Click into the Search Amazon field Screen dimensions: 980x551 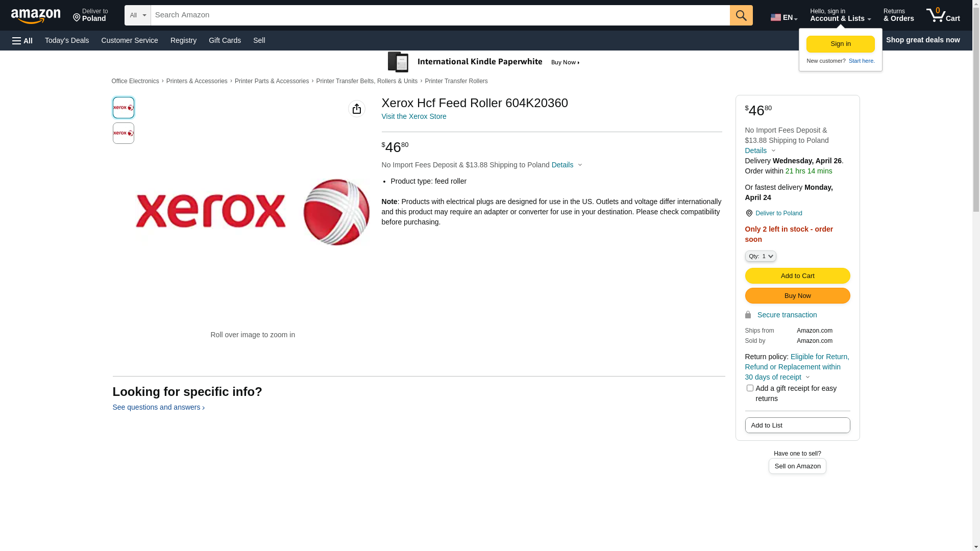pos(439,15)
